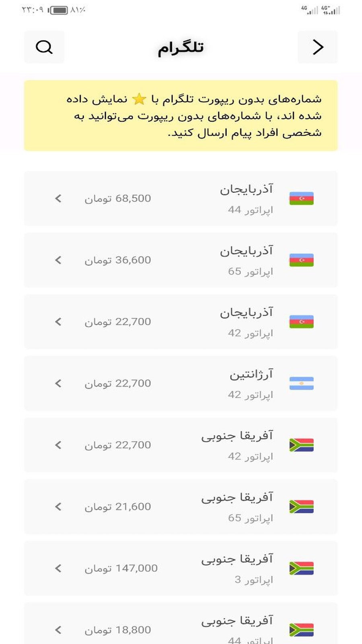
Task: Tap South Africa flag for operator 3
Action: click(301, 568)
